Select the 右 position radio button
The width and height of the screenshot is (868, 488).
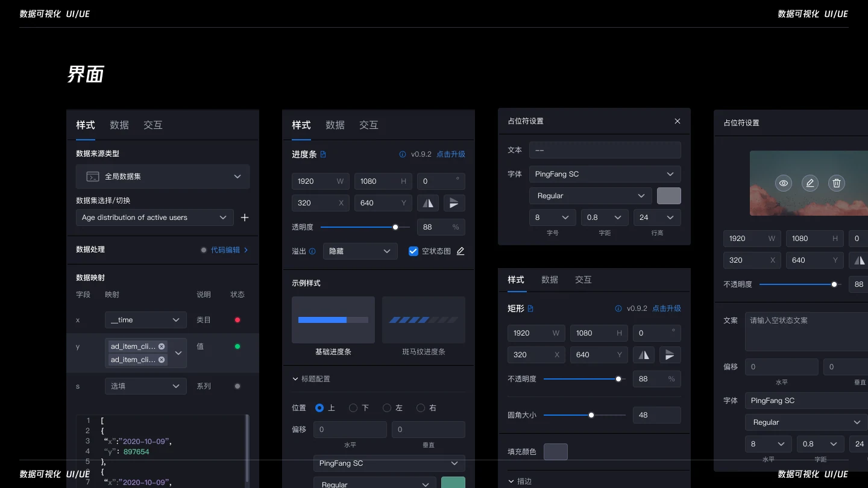(x=421, y=408)
